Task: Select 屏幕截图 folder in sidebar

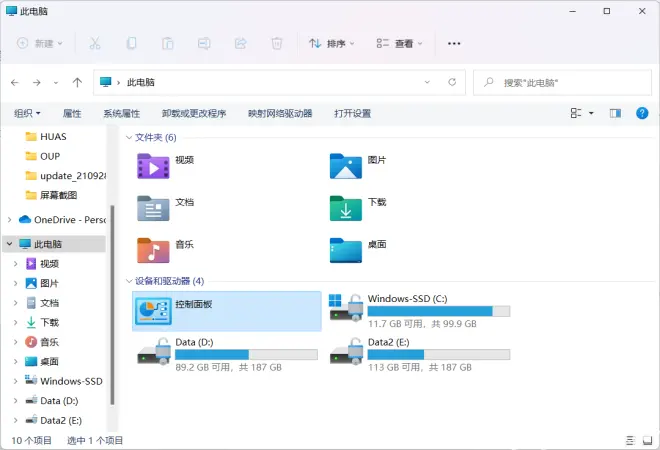Action: (x=53, y=195)
